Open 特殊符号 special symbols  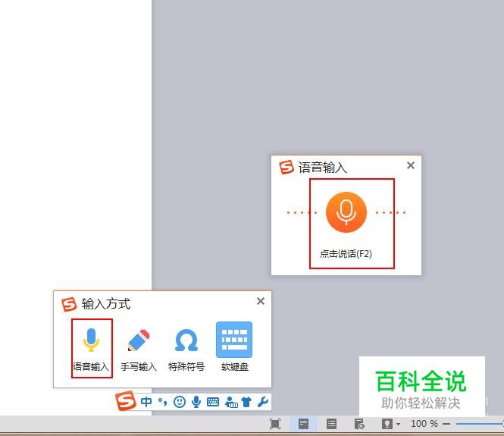coord(186,350)
